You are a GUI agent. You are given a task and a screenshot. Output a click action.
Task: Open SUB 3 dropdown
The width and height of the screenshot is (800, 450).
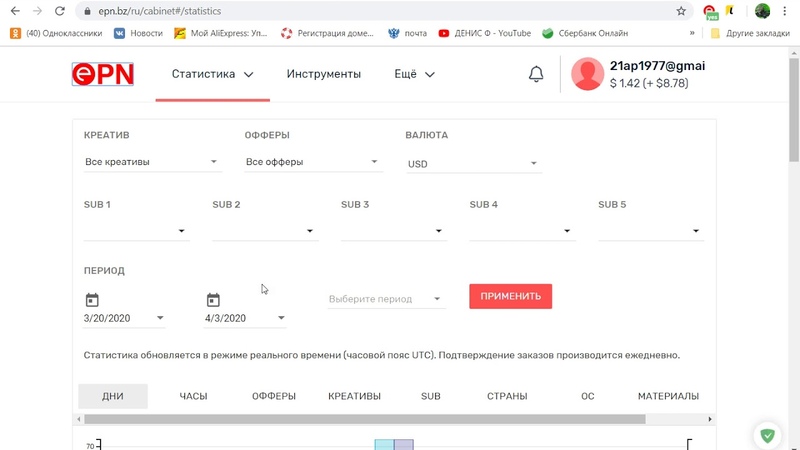click(393, 231)
